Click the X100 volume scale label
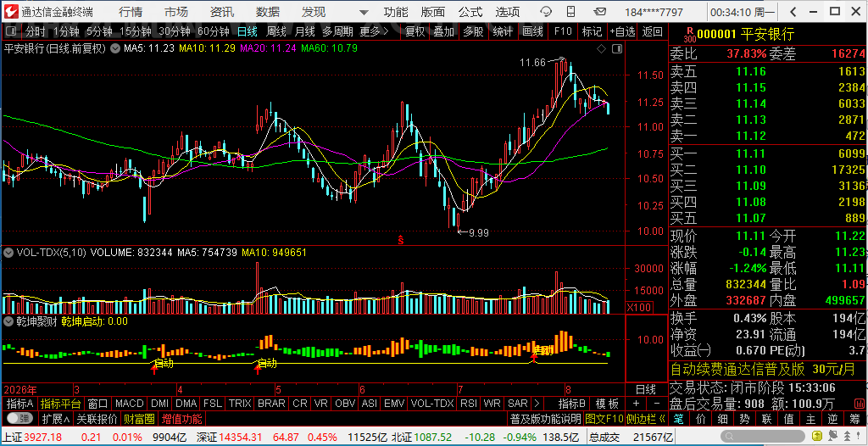This screenshot has width=868, height=446. pyautogui.click(x=638, y=307)
